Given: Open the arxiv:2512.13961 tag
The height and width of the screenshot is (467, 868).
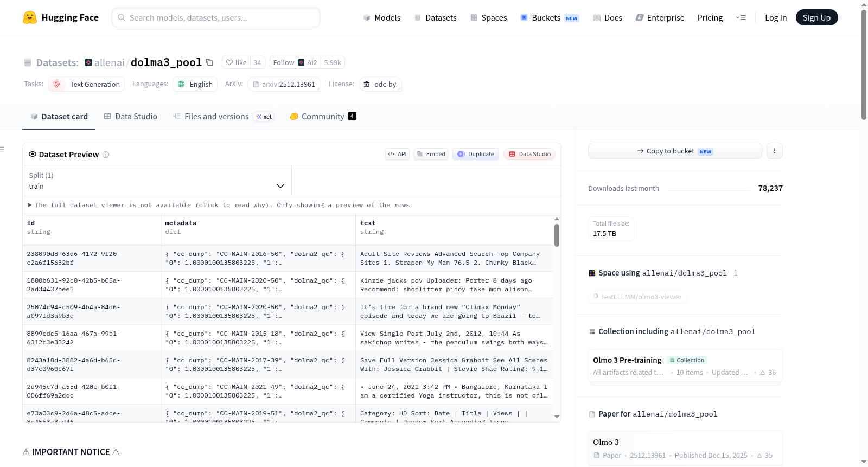Looking at the screenshot, I should tap(284, 84).
